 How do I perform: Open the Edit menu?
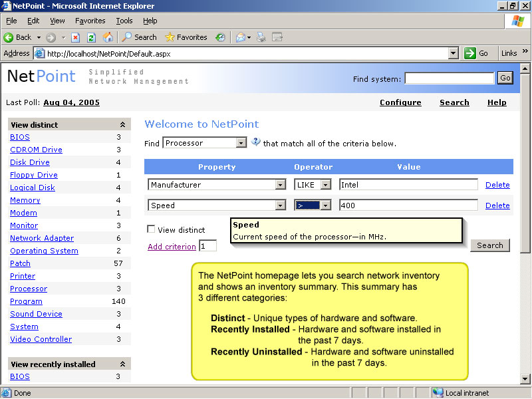33,21
